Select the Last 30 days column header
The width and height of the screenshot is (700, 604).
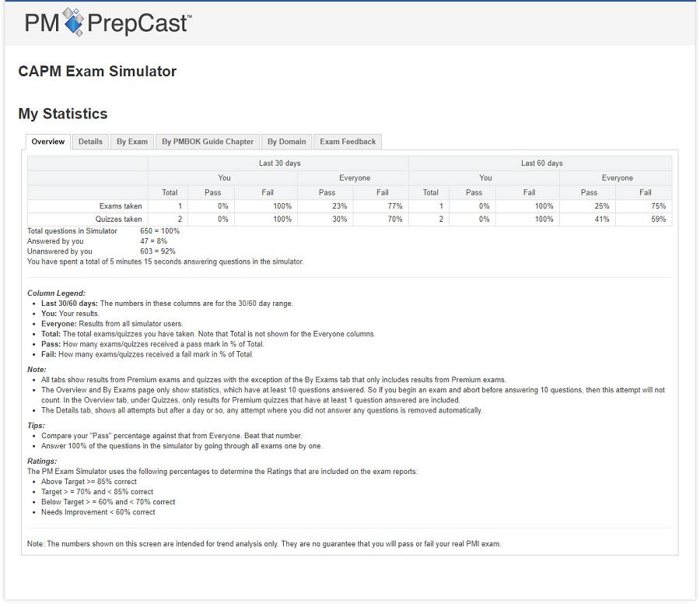279,163
